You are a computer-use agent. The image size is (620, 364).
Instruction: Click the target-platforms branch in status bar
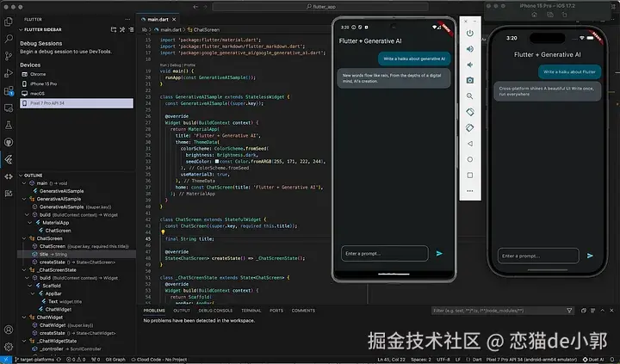point(34,360)
